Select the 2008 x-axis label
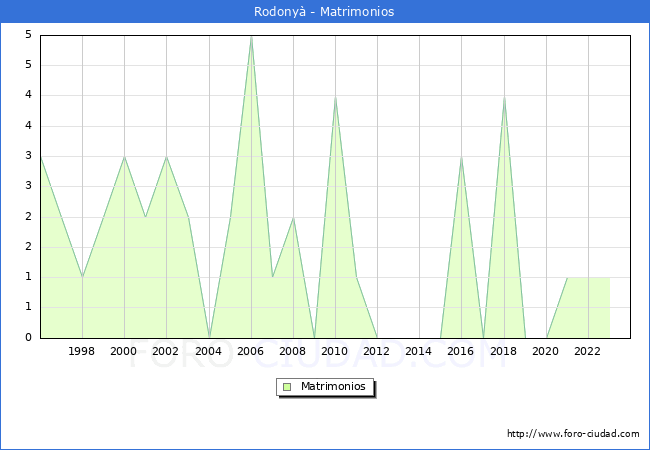Viewport: 650px width, 450px height. [292, 351]
